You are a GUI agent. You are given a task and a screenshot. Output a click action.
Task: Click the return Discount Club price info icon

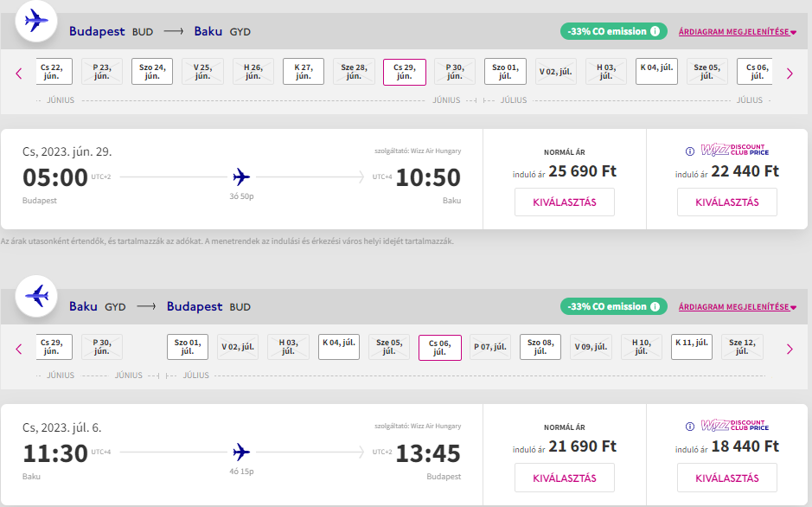[x=689, y=427]
